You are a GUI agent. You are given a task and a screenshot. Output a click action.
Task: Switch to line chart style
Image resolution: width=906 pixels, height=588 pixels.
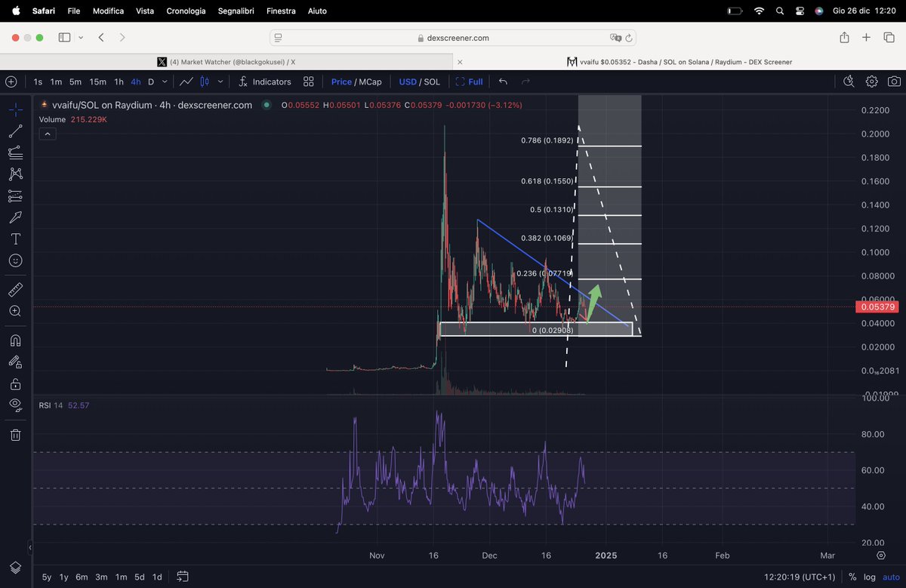tap(186, 82)
